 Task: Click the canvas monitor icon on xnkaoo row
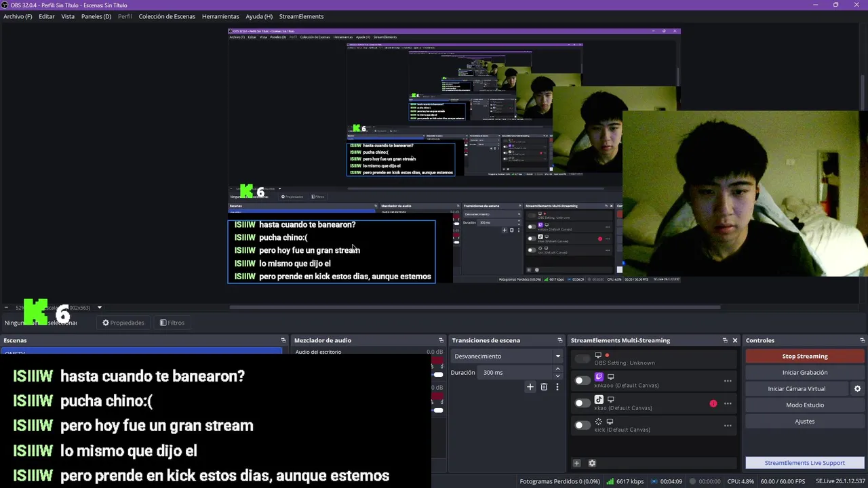point(611,377)
